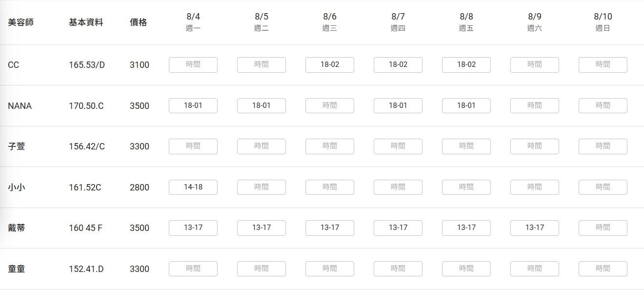Click 戴蒂's 8/6 Wednesday 13-17 slot
Screen dimensions: 644x291
330,228
